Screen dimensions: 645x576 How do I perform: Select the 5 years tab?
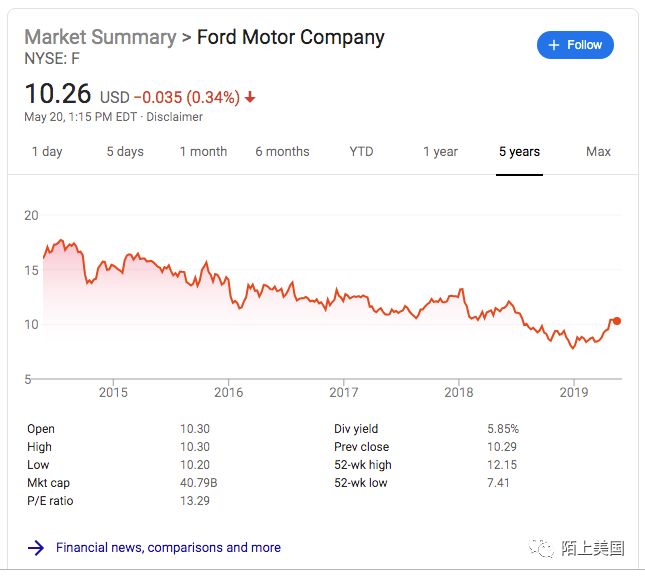[519, 152]
